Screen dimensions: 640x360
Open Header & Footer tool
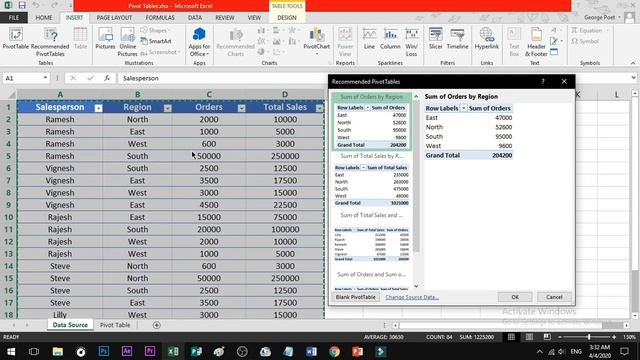536,42
